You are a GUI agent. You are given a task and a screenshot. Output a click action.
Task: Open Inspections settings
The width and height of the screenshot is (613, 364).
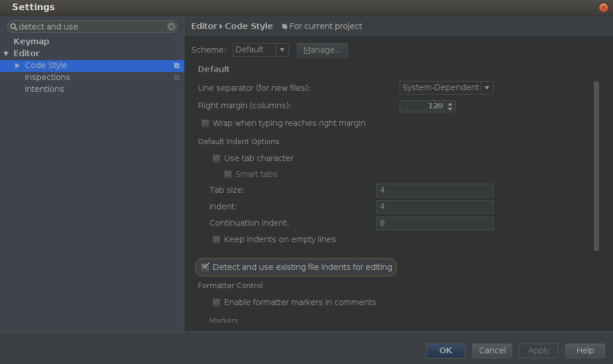(47, 77)
